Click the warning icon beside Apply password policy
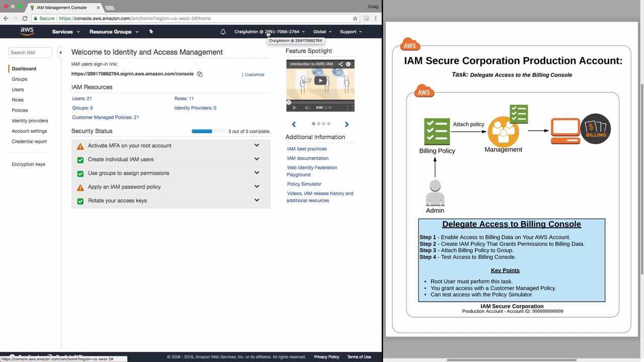The height and width of the screenshot is (362, 644). click(80, 188)
